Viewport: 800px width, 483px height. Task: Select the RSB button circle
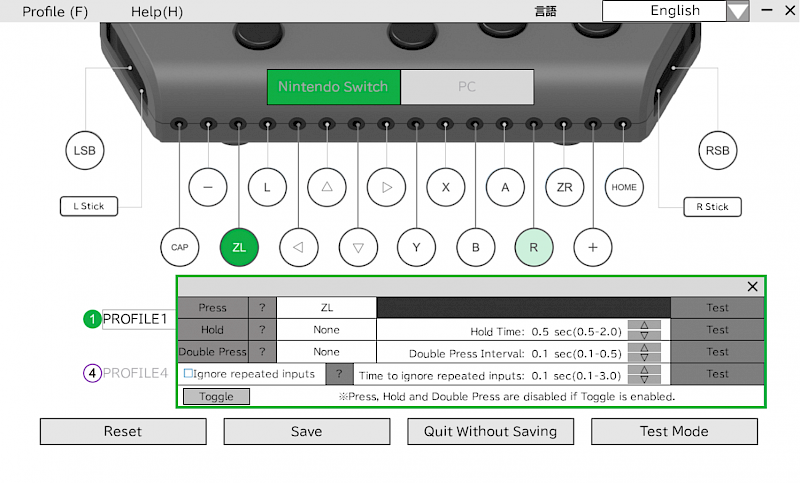coord(717,150)
